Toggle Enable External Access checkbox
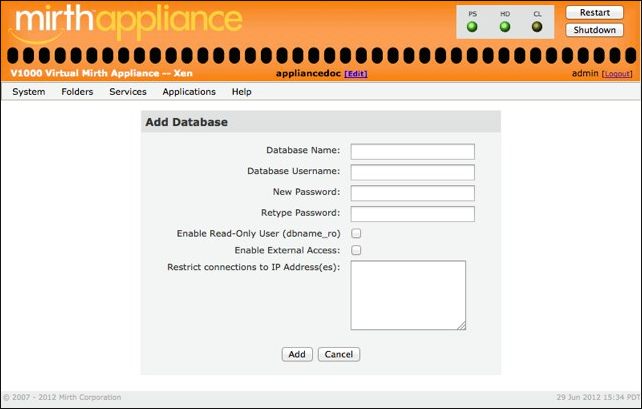Screen dimensions: 642x409 (x=356, y=250)
